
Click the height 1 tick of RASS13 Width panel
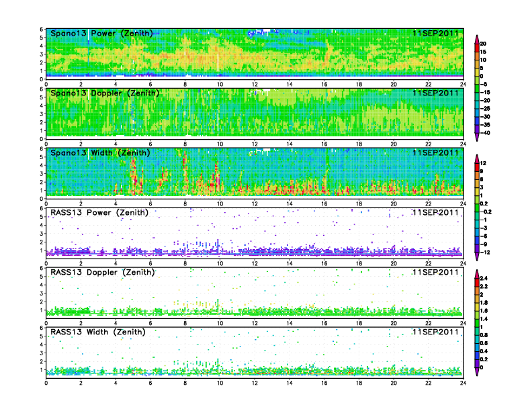[42, 370]
